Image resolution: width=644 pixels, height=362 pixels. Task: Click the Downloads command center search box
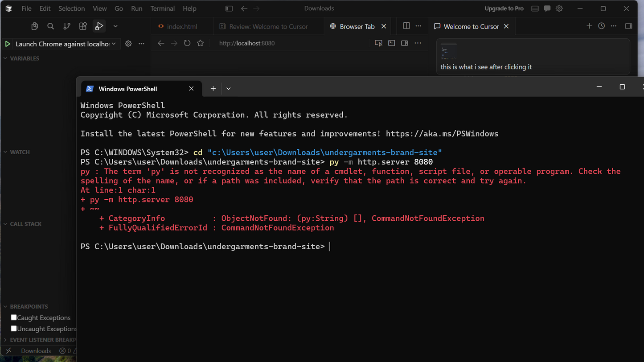point(319,8)
